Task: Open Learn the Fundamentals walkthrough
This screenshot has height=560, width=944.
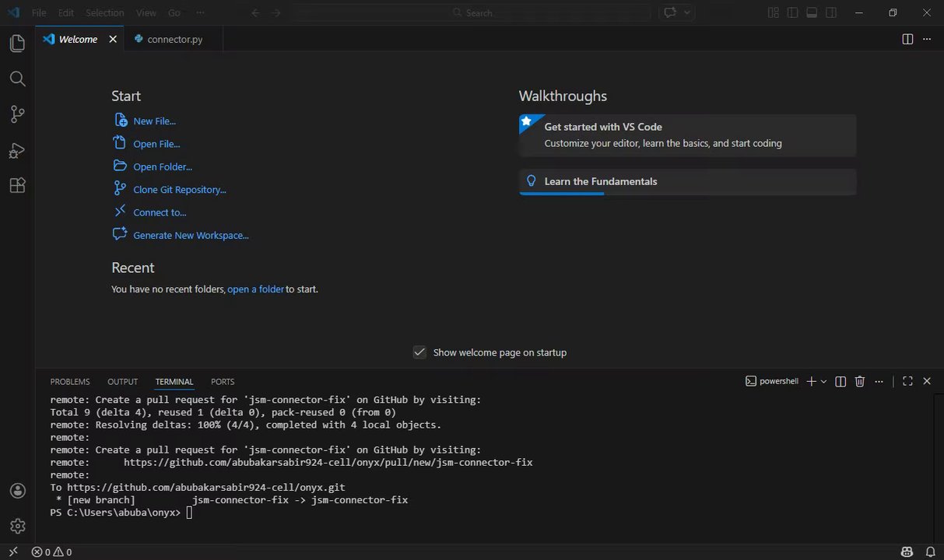Action: 688,181
